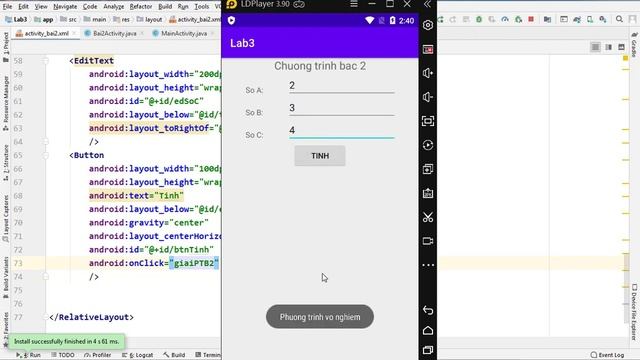Tap Android home button in LDPlayer

tap(428, 330)
